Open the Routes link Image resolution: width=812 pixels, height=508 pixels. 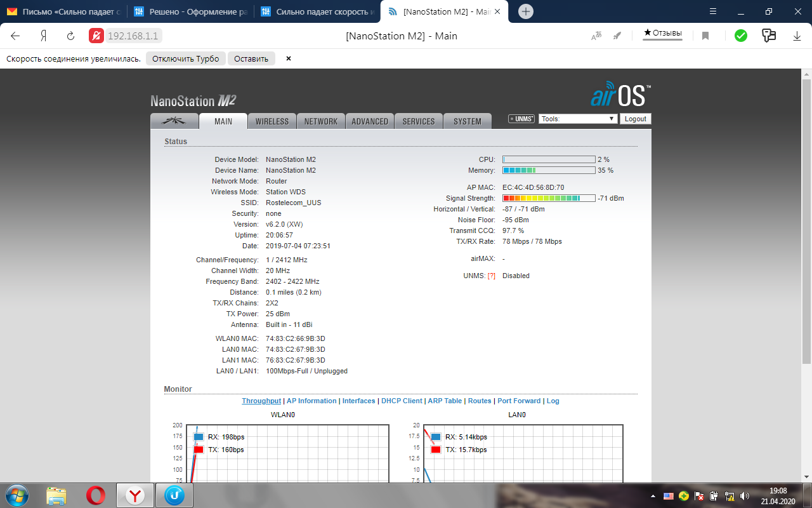click(x=480, y=401)
